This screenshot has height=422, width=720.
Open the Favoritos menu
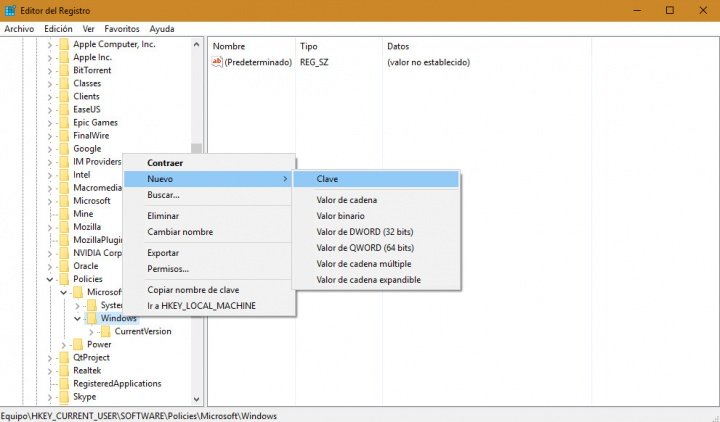[x=122, y=29]
